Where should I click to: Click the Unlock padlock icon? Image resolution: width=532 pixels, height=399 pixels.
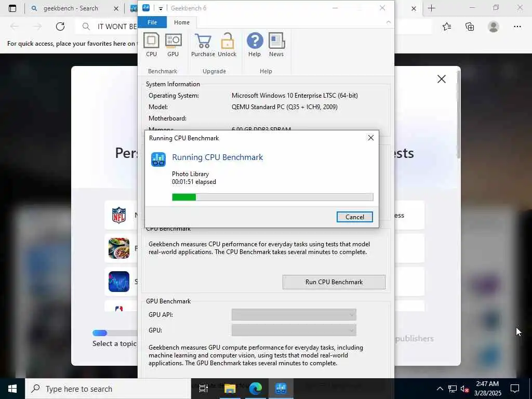point(227,45)
